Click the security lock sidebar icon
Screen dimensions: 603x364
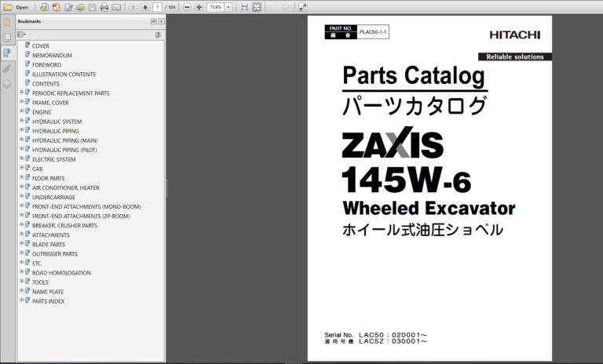point(7,22)
